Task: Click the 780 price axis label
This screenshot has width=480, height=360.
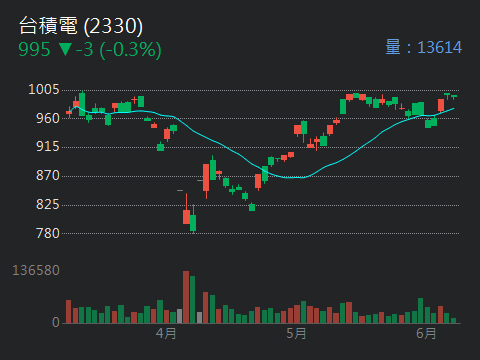Action: pos(48,233)
